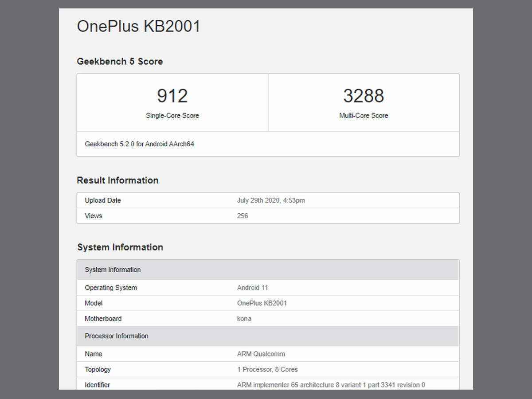This screenshot has width=532, height=399.
Task: Click the July 29th 2020, 4:53pm value
Action: tap(271, 200)
